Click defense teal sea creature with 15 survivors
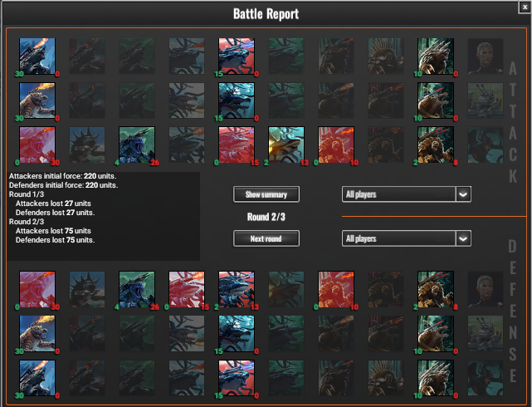 (x=237, y=334)
